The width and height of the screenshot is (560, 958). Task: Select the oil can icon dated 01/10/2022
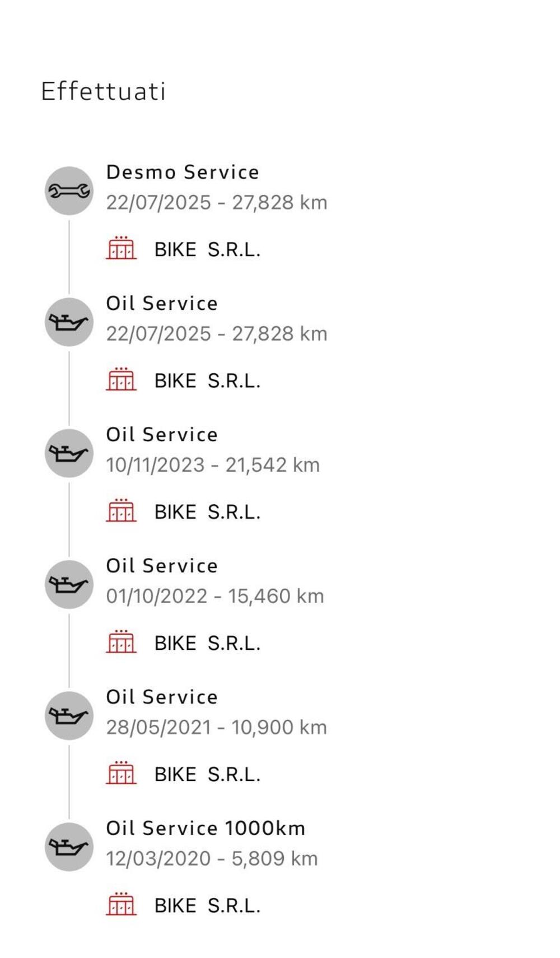[69, 584]
